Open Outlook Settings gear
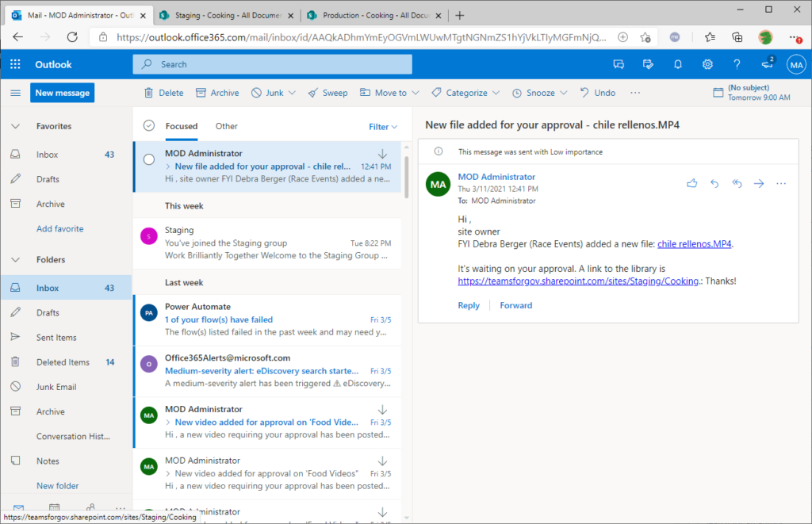 click(707, 64)
